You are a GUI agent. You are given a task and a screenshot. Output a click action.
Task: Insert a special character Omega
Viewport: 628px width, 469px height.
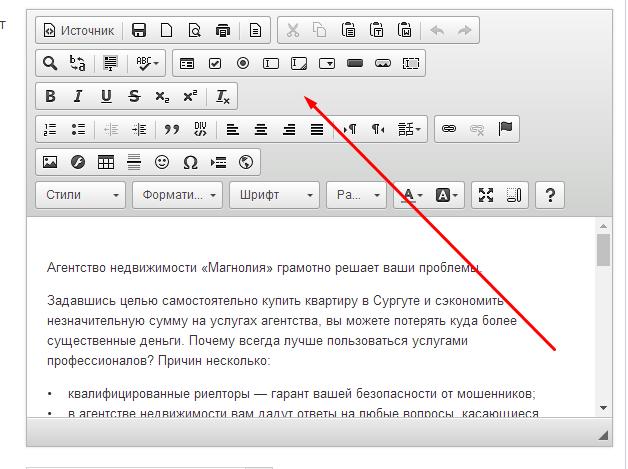[190, 162]
